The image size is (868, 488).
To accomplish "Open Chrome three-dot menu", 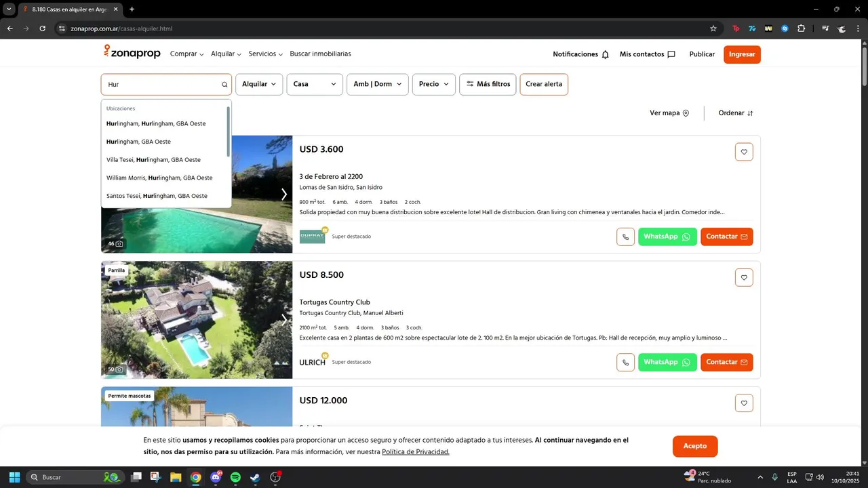I will pos(859,28).
